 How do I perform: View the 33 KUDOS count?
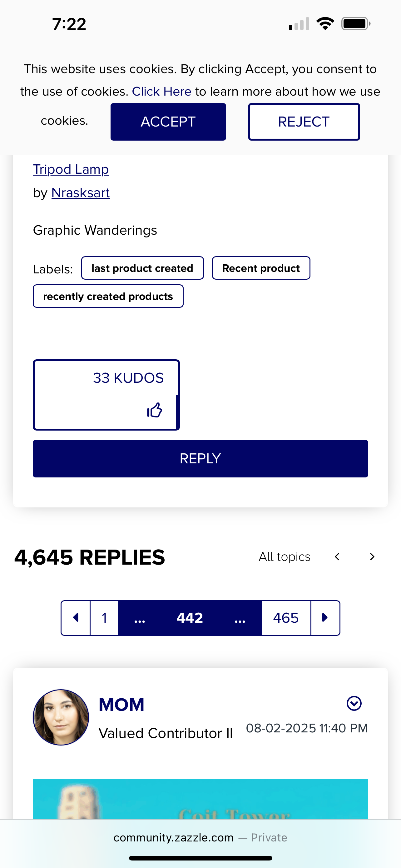[x=128, y=378]
